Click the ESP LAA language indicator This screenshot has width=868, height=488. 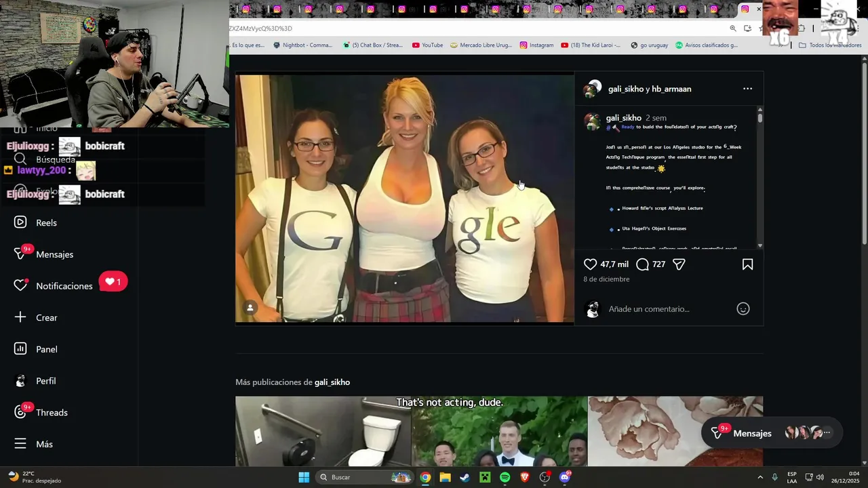(x=792, y=477)
